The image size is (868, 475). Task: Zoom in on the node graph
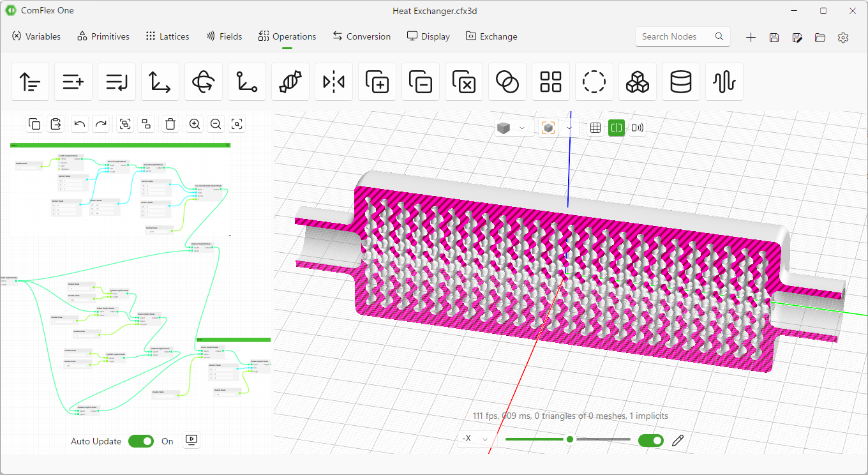[x=195, y=124]
